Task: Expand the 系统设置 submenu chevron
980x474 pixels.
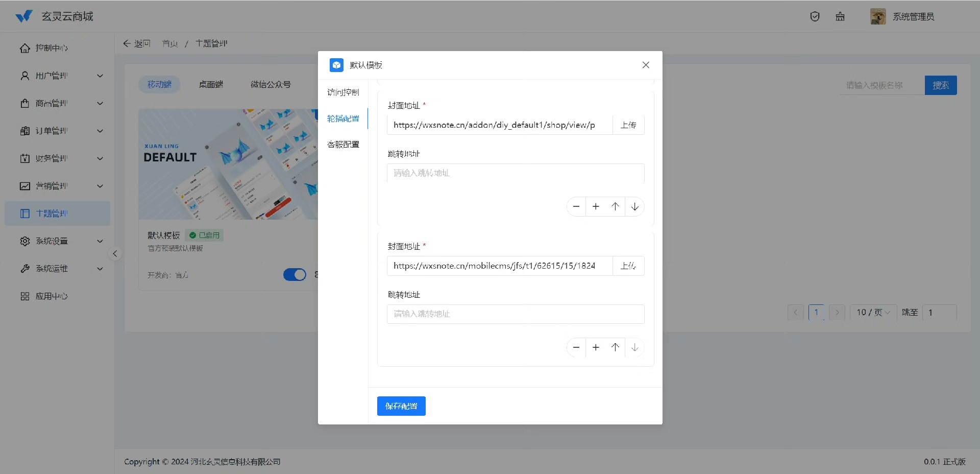Action: click(x=100, y=241)
